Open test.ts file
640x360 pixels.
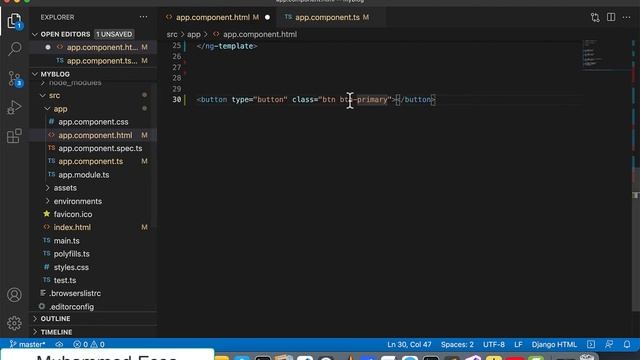64,280
